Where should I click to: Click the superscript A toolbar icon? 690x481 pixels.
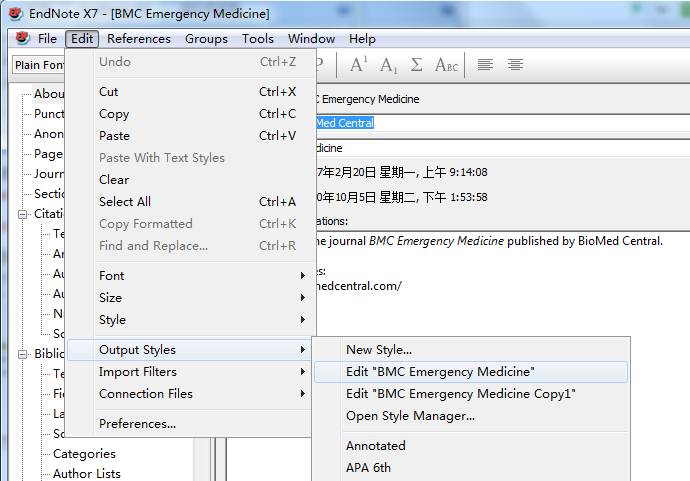tap(359, 65)
